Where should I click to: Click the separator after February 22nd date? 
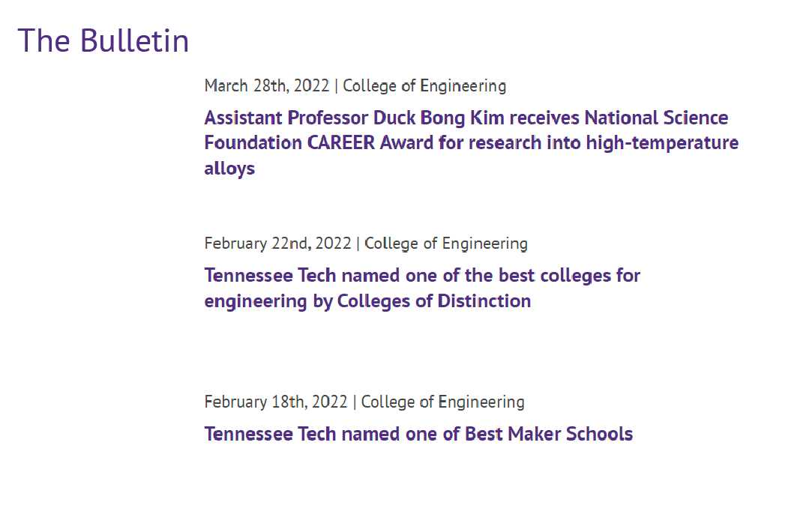pyautogui.click(x=358, y=244)
